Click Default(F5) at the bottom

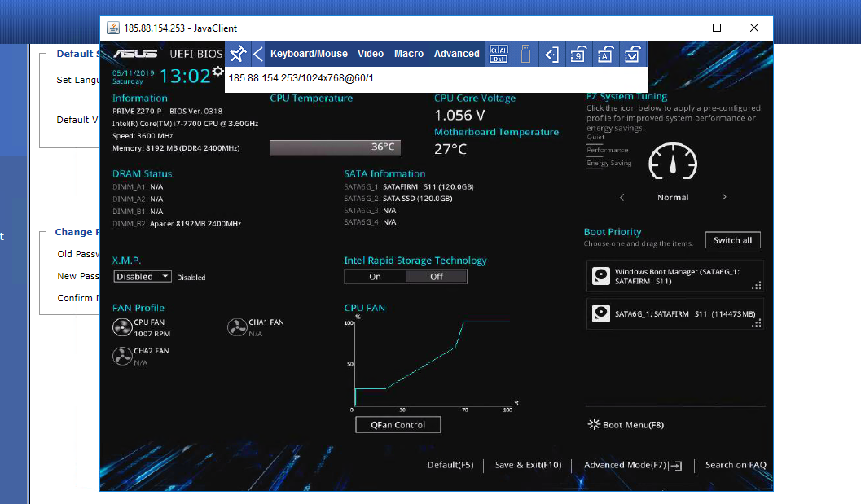tap(450, 465)
